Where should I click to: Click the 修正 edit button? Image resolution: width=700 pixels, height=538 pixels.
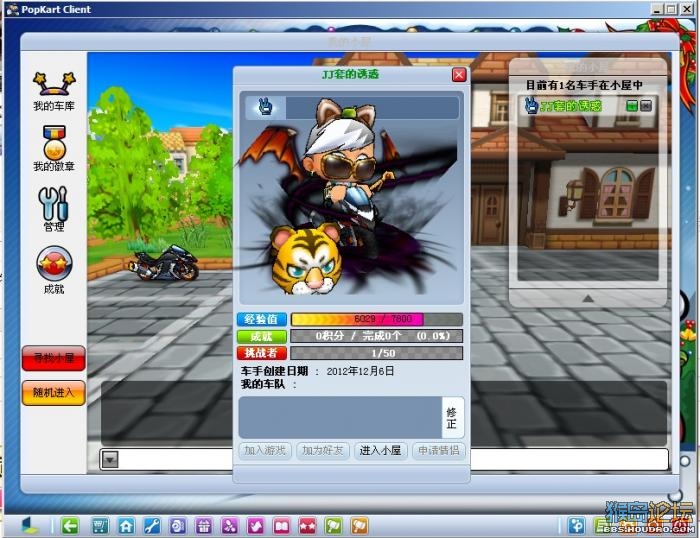[452, 418]
